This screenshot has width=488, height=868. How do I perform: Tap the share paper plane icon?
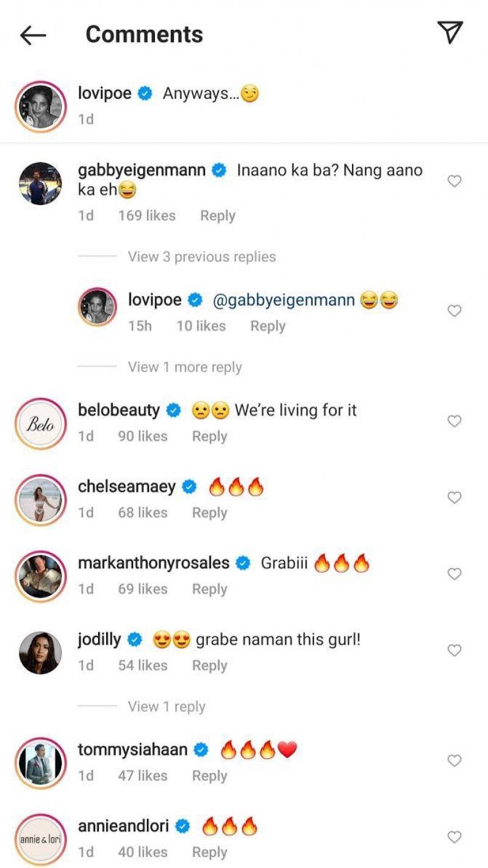click(450, 33)
